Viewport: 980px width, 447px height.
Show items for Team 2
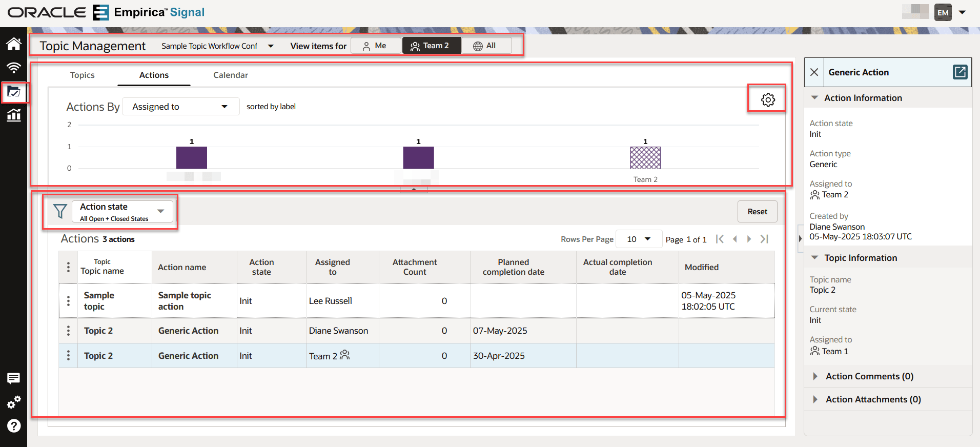click(432, 46)
